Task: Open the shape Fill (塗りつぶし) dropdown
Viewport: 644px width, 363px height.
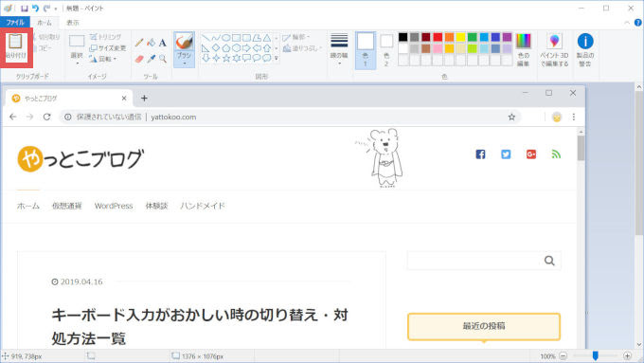Action: 303,48
